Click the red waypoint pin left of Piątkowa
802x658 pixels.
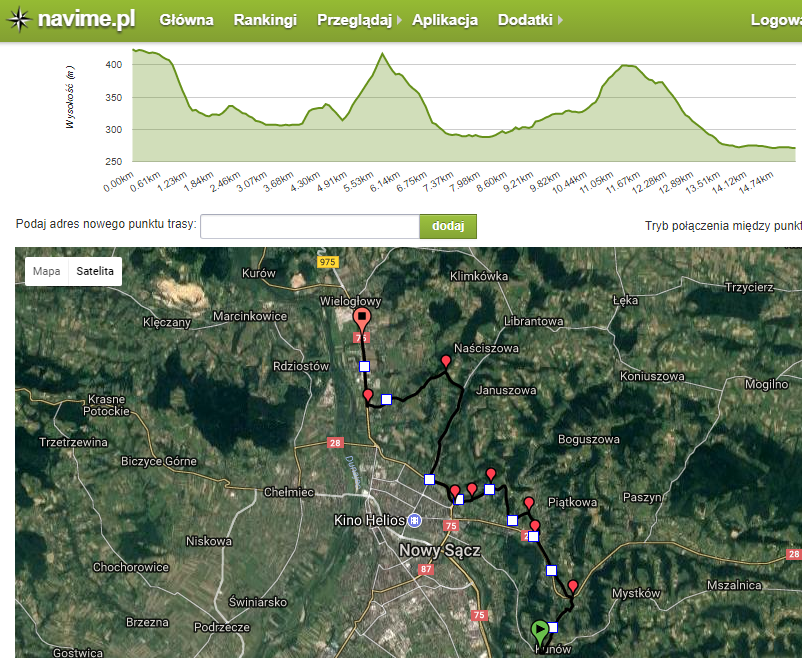(529, 502)
